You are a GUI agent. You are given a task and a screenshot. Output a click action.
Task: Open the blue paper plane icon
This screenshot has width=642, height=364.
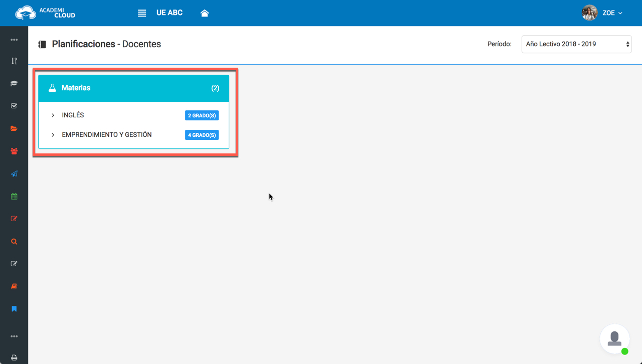14,173
